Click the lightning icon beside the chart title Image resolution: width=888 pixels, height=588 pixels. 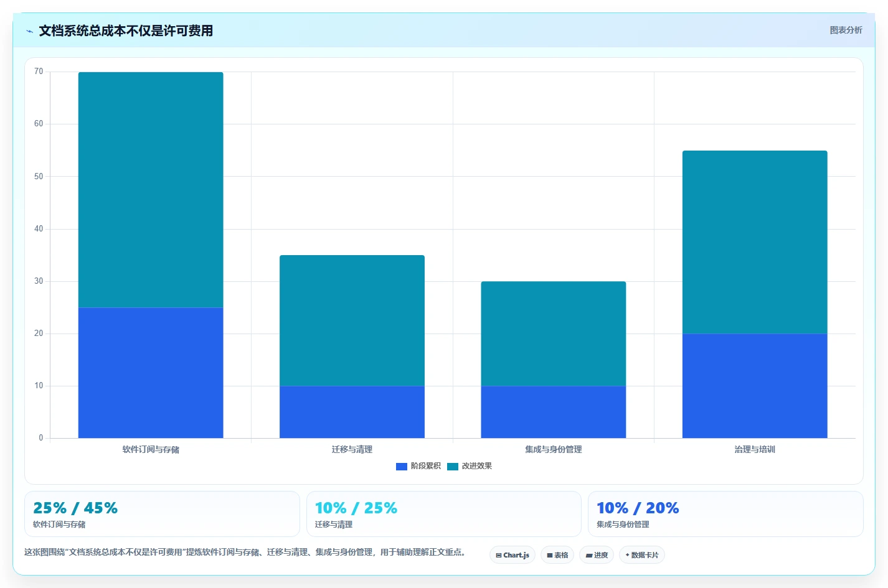click(x=29, y=31)
